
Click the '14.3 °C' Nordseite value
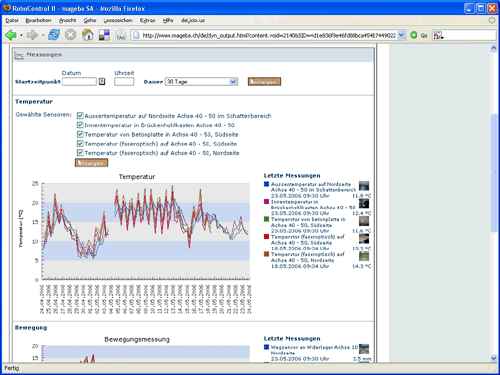[x=362, y=266]
